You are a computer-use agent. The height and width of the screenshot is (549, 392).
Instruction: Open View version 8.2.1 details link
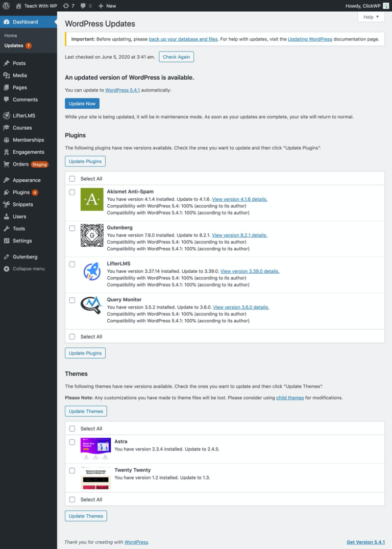[x=240, y=235]
